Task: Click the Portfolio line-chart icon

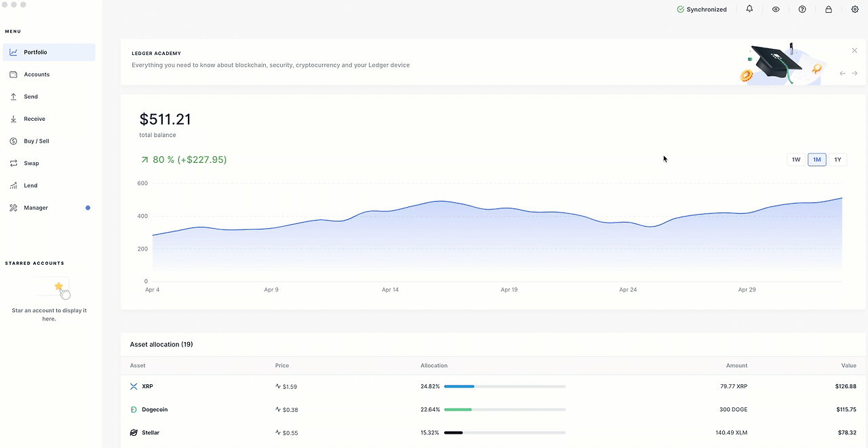Action: tap(13, 52)
